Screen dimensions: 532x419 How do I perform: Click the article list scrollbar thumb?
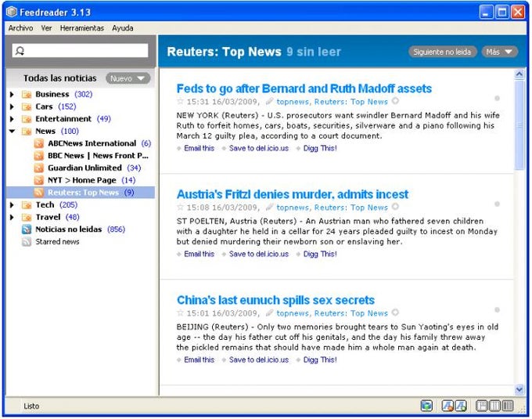519,125
